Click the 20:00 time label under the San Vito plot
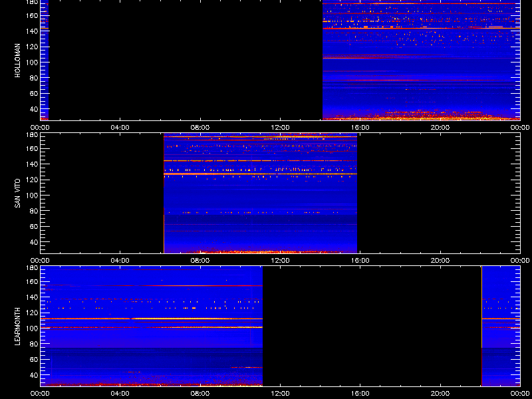 [440, 261]
